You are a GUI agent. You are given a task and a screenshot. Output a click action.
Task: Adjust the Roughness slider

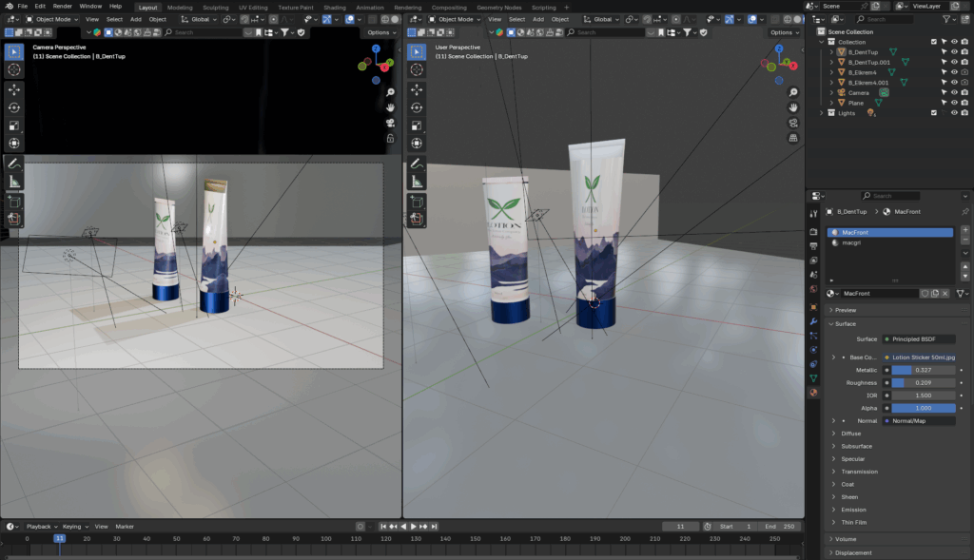point(922,382)
